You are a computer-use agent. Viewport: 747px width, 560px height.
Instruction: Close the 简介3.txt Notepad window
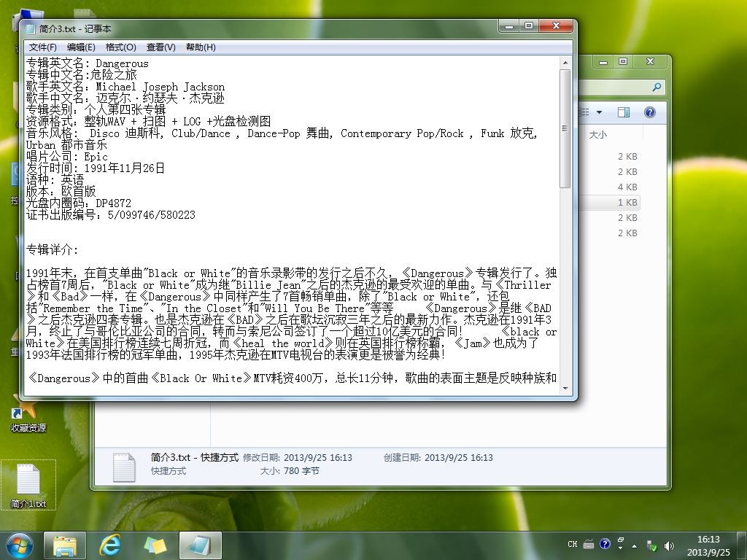[x=555, y=26]
